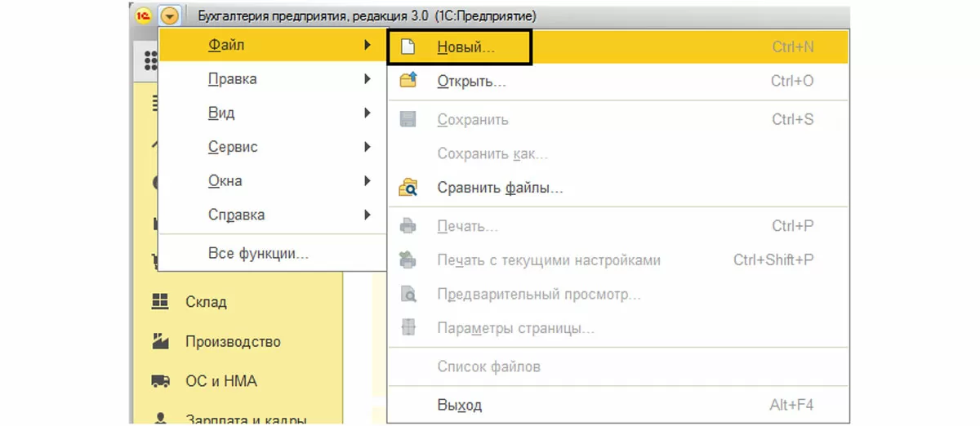This screenshot has height=426, width=980.
Task: Choose Печать… menu entry
Action: (x=618, y=226)
